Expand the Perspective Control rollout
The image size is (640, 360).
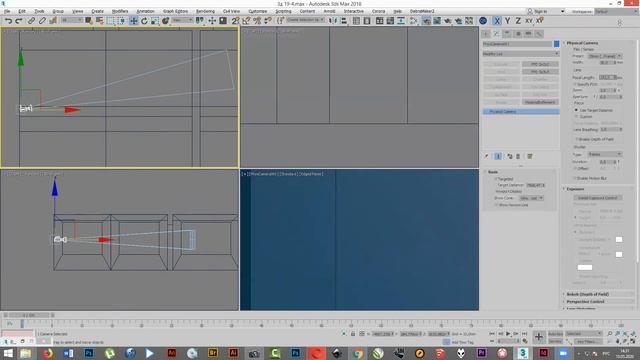(x=586, y=302)
